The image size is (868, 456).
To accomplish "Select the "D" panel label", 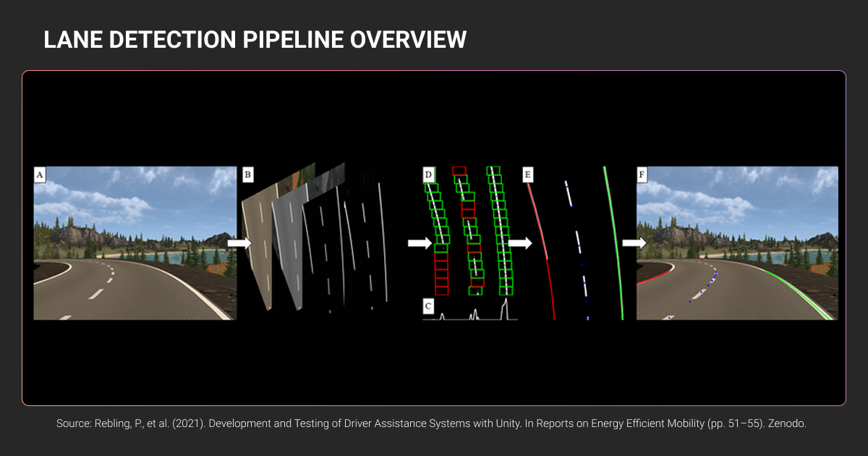I will click(x=429, y=174).
